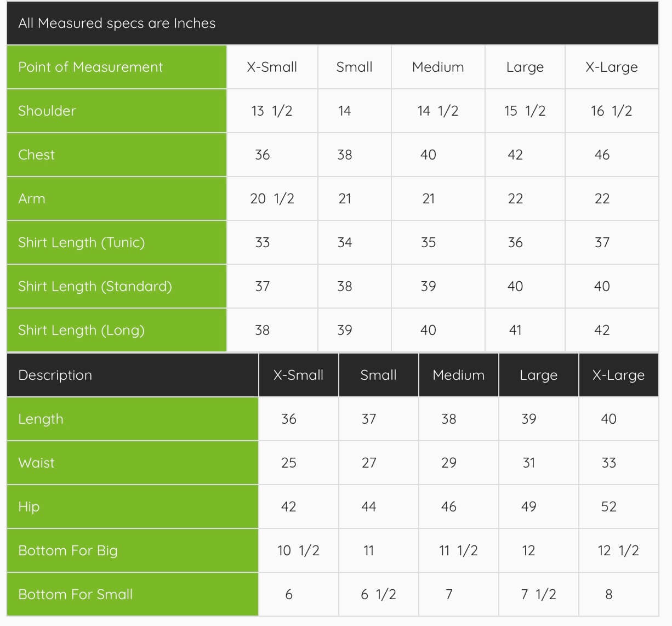Click the Bottom For Small value for Large
This screenshot has width=672, height=626.
[x=538, y=594]
